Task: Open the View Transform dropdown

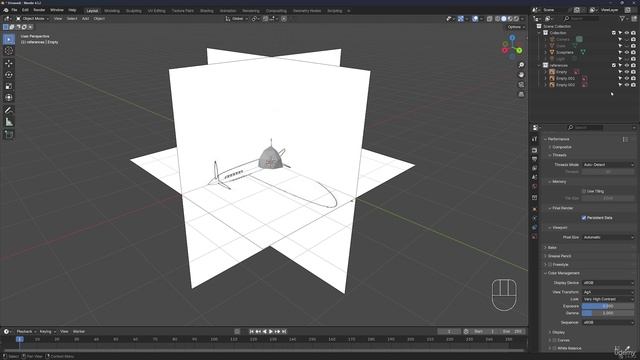Action: [608, 292]
